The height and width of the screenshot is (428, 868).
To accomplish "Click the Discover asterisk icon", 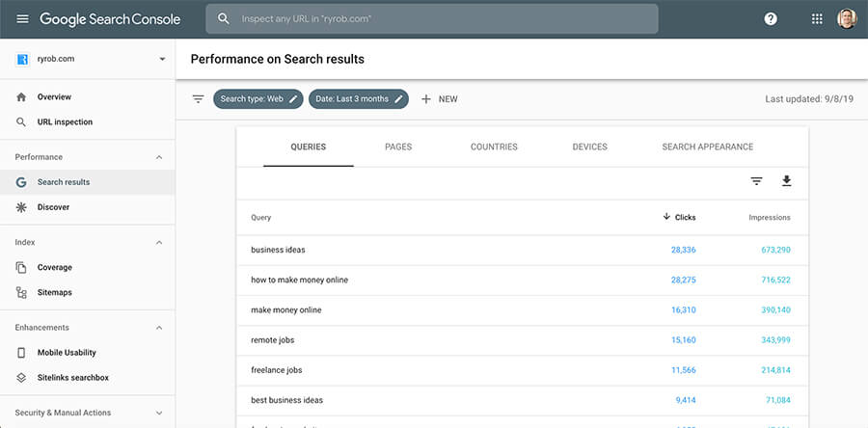I will 21,207.
